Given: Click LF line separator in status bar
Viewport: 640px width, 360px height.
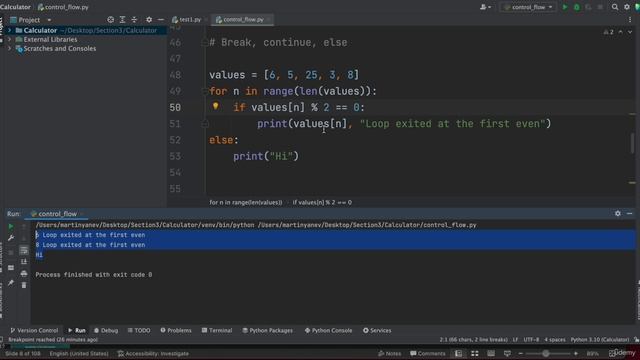Looking at the screenshot, I should click(x=515, y=340).
